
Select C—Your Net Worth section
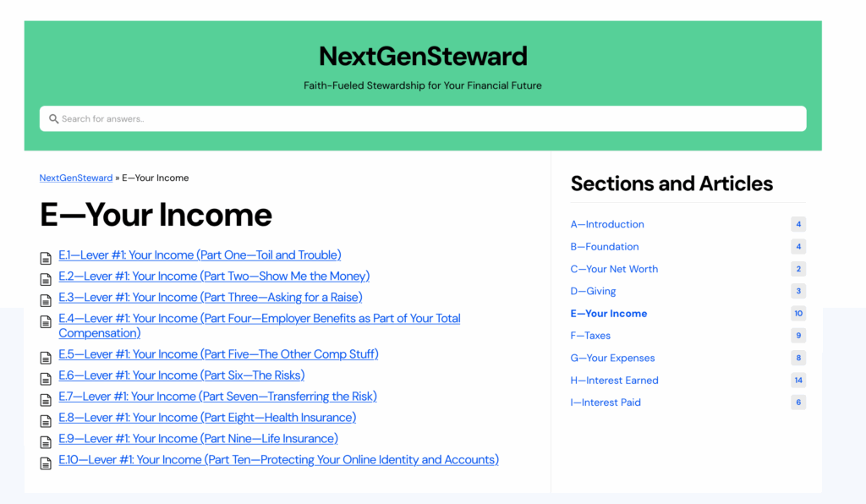coord(614,269)
